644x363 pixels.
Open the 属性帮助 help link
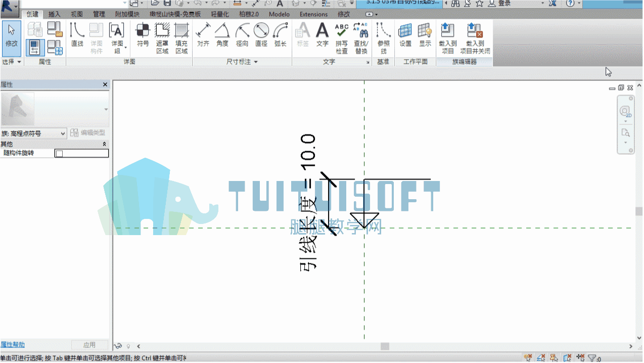click(13, 345)
